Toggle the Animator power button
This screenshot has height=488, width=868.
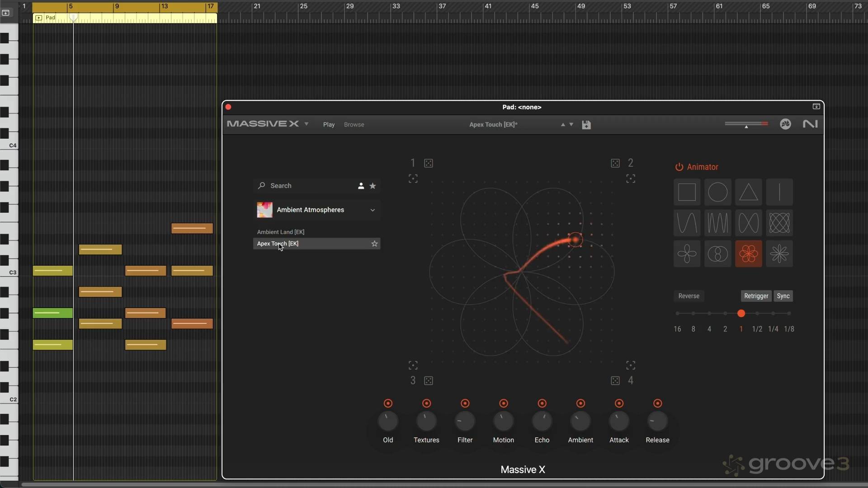(679, 167)
